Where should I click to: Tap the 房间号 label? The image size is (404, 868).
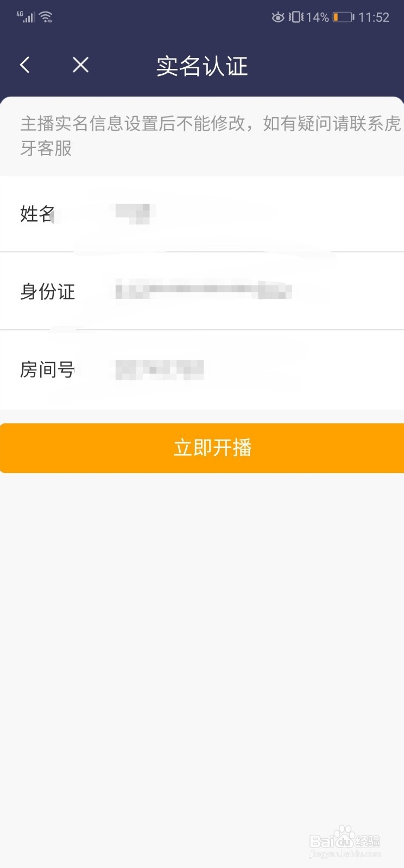coord(48,369)
